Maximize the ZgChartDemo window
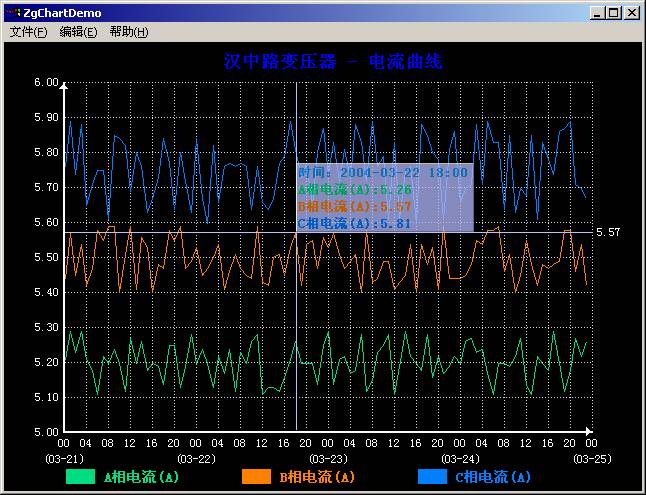 click(614, 13)
